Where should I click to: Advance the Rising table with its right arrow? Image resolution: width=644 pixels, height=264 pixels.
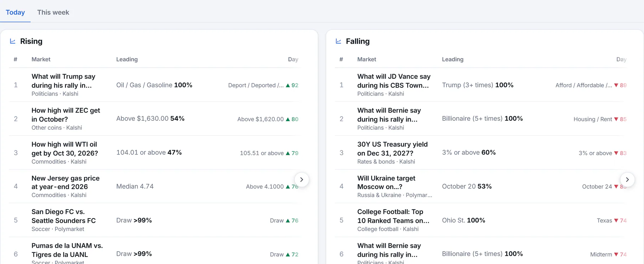tap(302, 179)
